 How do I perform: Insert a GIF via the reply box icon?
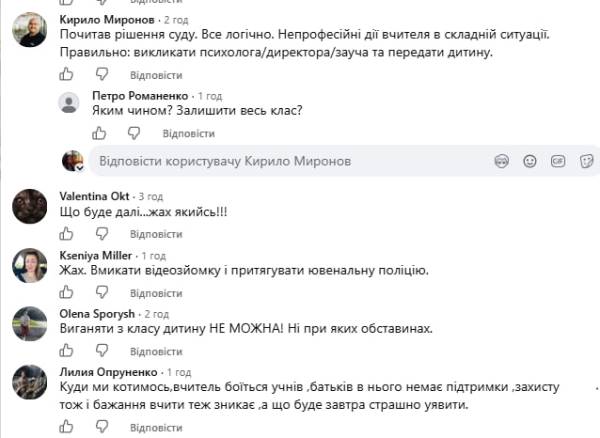coord(558,161)
